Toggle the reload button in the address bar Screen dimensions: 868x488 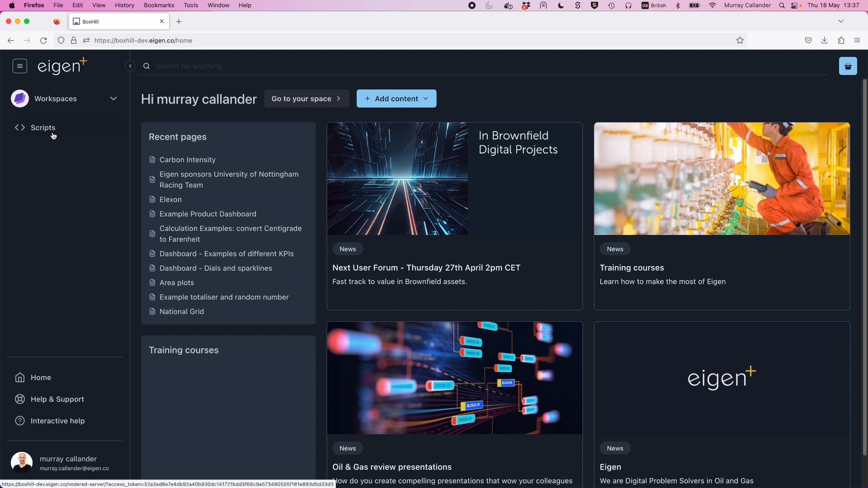[x=43, y=40]
